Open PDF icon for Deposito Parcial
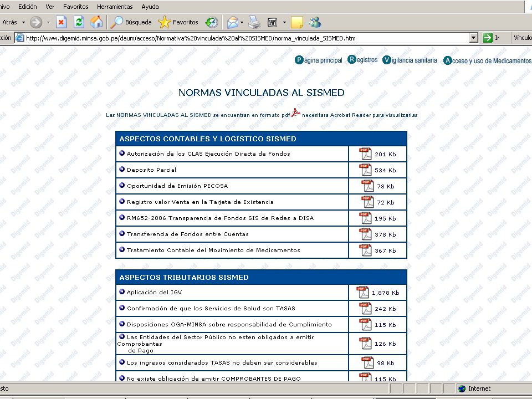Image resolution: width=532 pixels, height=399 pixels. [365, 170]
